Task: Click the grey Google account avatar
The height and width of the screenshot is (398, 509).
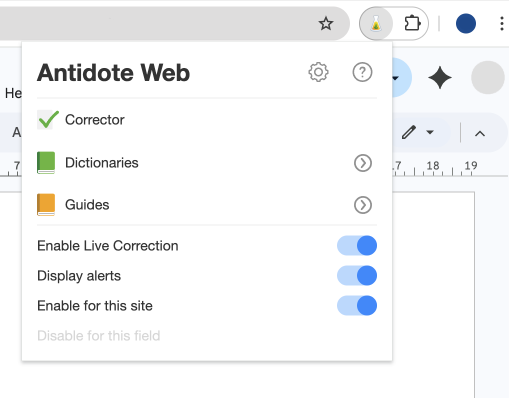Action: coord(488,77)
